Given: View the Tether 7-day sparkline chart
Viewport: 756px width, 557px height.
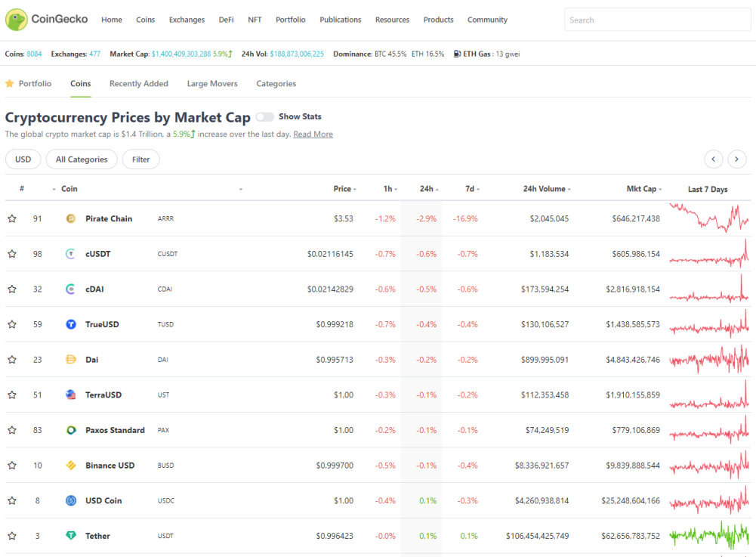Looking at the screenshot, I should (x=709, y=536).
